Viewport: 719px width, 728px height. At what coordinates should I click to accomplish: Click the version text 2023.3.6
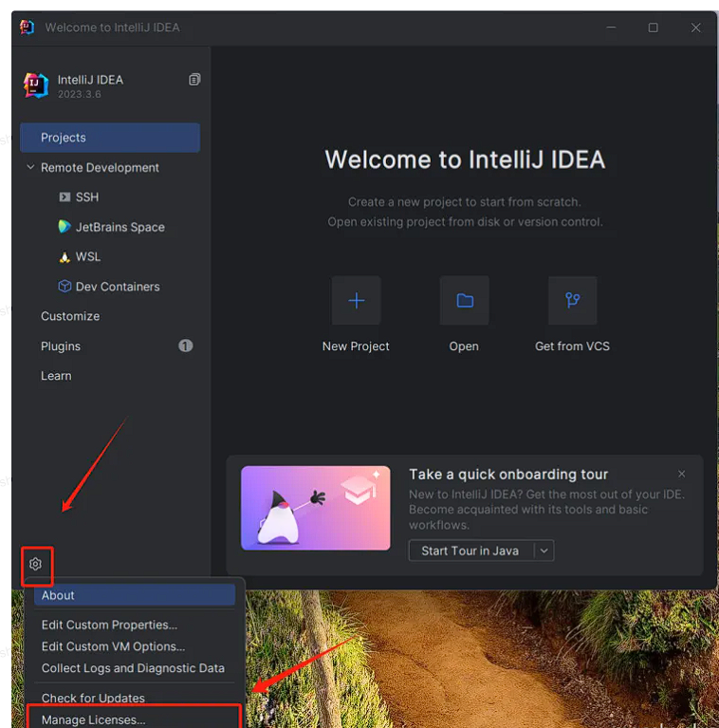tap(80, 94)
